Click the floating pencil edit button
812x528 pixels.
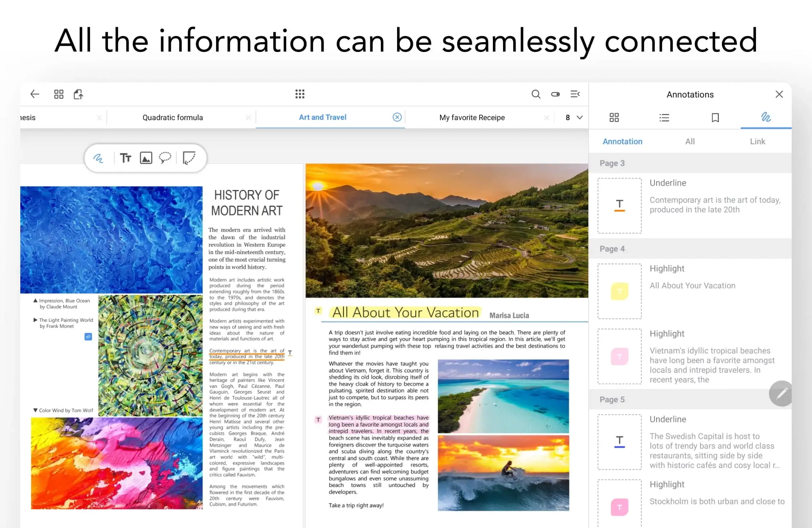(781, 393)
